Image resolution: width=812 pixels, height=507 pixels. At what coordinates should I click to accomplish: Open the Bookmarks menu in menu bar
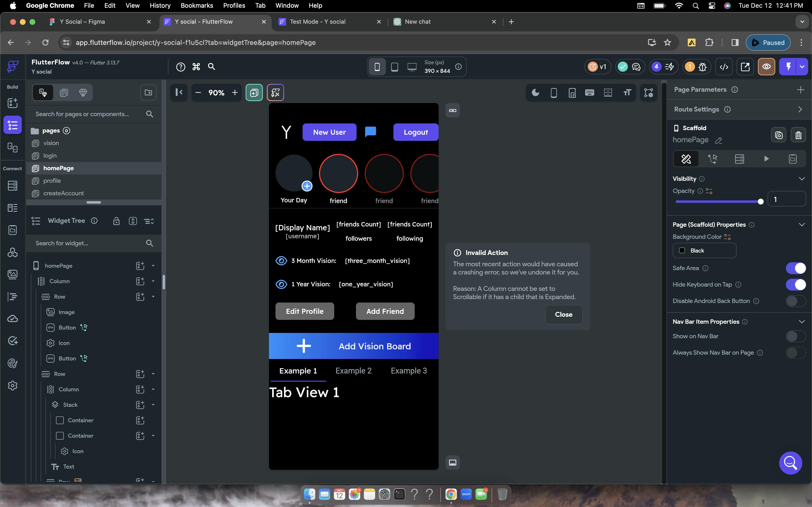[x=197, y=5]
